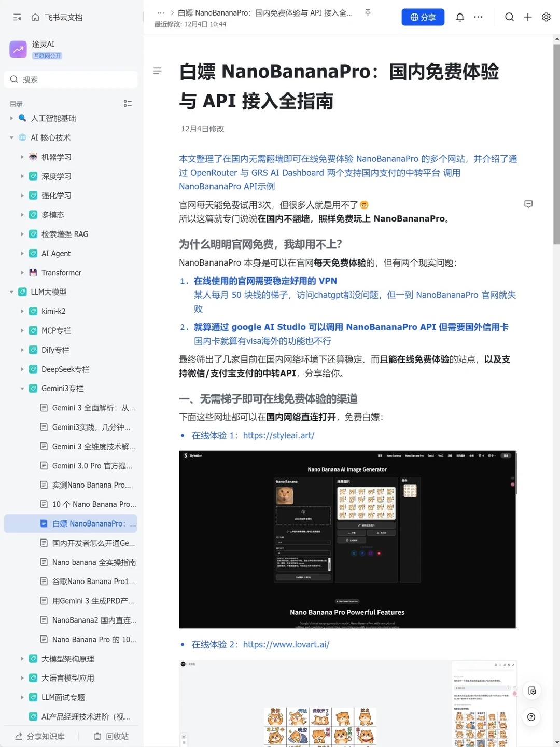The width and height of the screenshot is (560, 747).
Task: Collapse the LLM大模型 node
Action: pyautogui.click(x=11, y=292)
